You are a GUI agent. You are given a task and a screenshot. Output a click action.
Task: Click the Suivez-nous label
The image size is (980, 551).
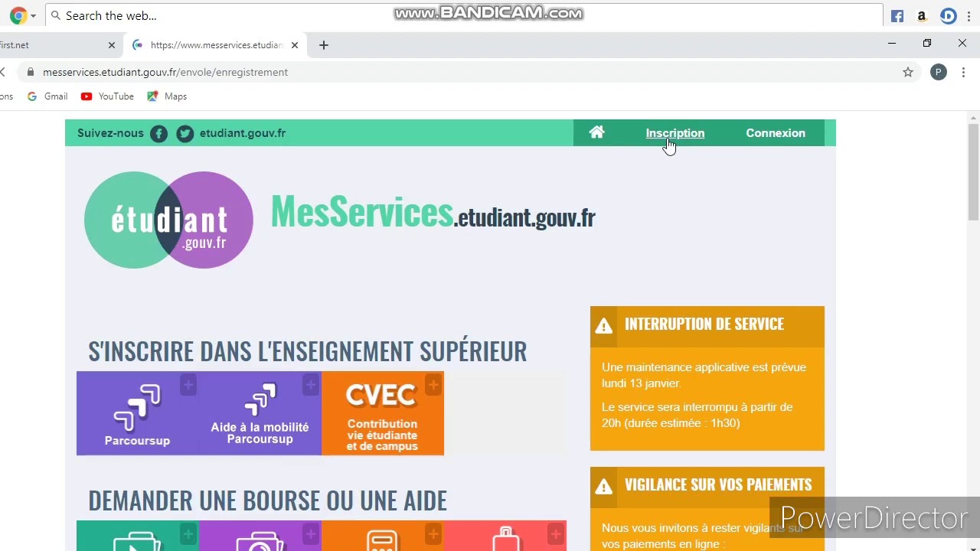point(110,133)
